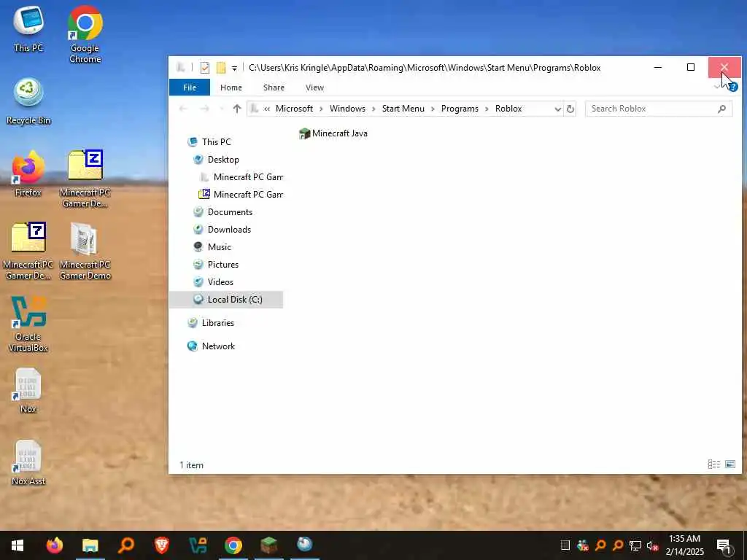The image size is (747, 560).
Task: Open the File ribbon tab
Action: (x=190, y=87)
